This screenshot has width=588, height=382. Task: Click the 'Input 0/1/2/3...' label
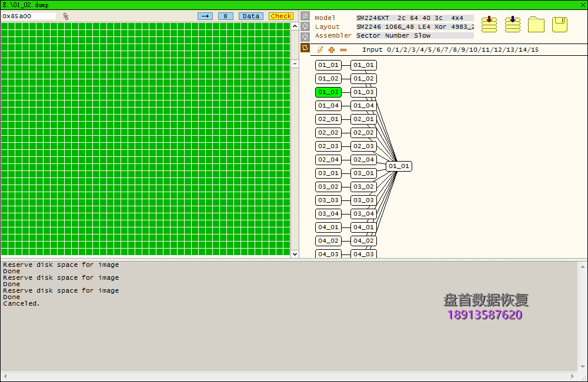(x=450, y=49)
